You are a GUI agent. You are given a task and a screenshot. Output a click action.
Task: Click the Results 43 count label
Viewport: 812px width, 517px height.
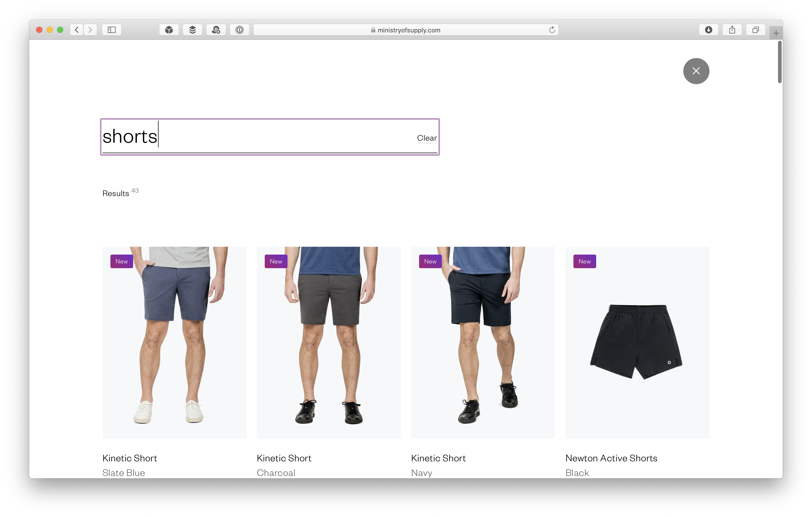click(120, 192)
